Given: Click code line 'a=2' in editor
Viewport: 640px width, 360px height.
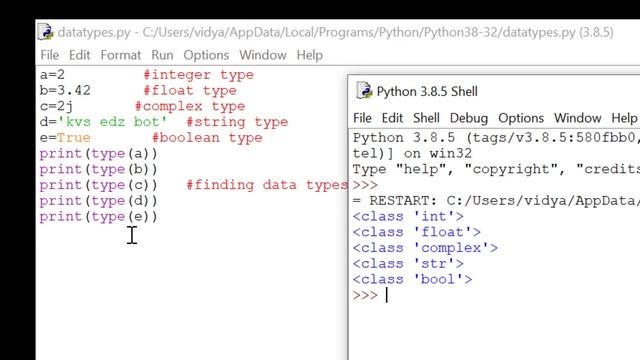Looking at the screenshot, I should pos(52,75).
